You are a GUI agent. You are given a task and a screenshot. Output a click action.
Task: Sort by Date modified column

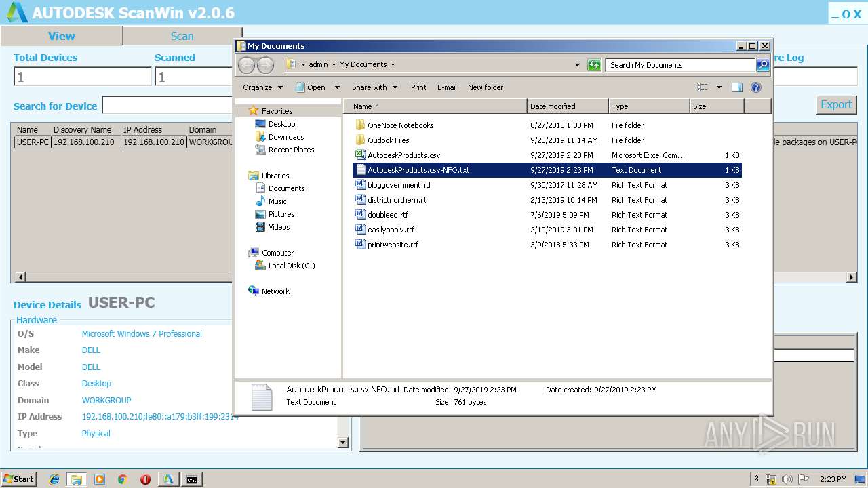click(568, 106)
